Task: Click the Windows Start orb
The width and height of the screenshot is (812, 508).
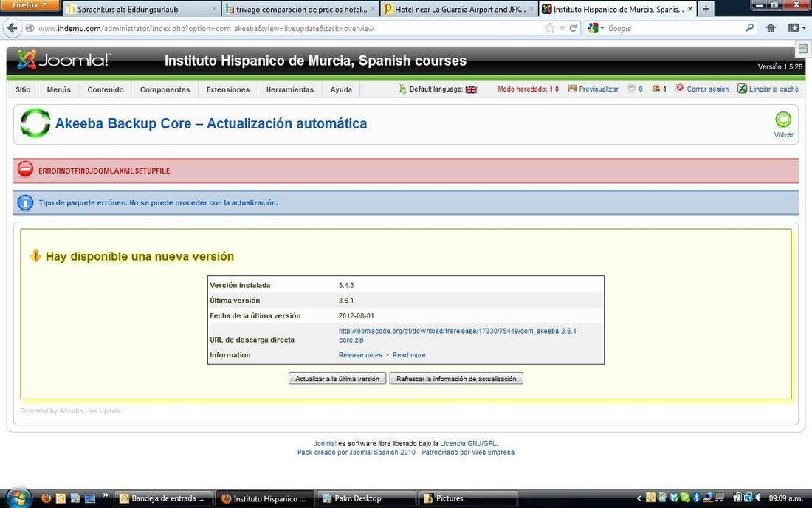Action: [x=19, y=498]
